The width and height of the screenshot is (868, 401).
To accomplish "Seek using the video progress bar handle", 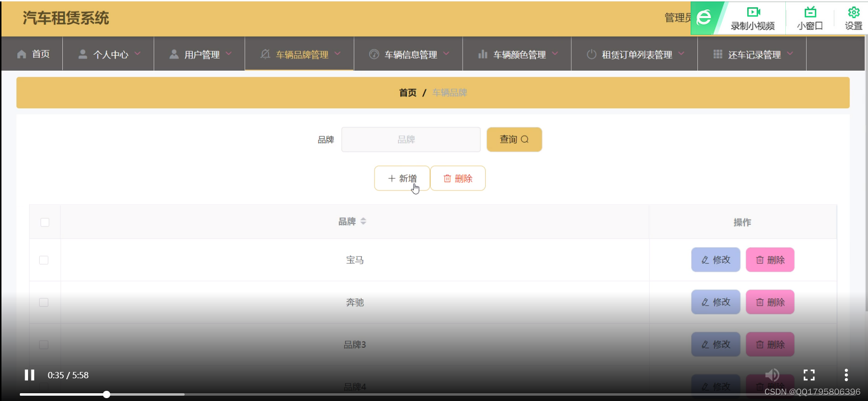I will pos(106,394).
